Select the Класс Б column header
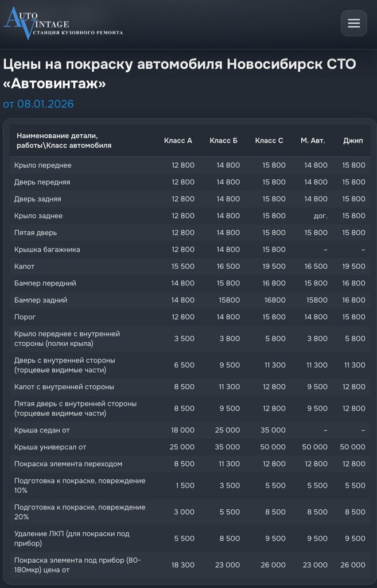Screen dimensions: 377x588 [223, 141]
